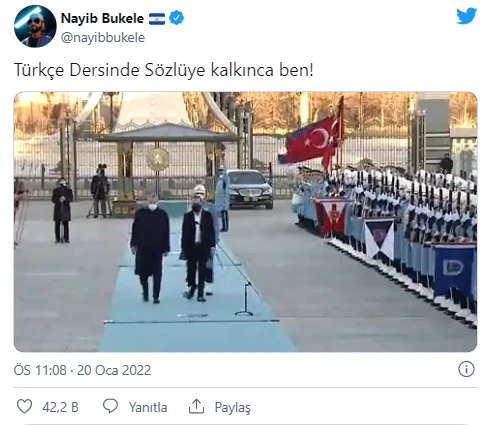Click the tweet text about Türkçe Dersinde

pos(164,70)
